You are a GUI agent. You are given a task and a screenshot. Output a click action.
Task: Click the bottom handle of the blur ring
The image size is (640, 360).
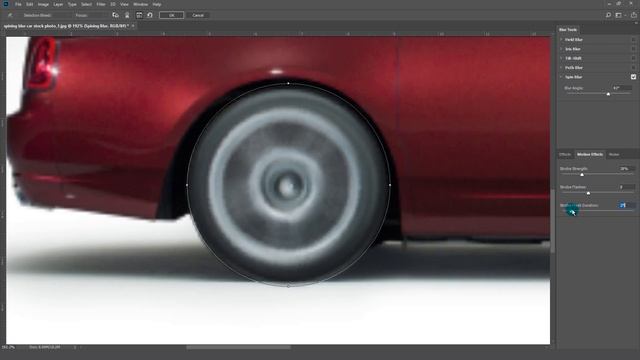pos(288,286)
